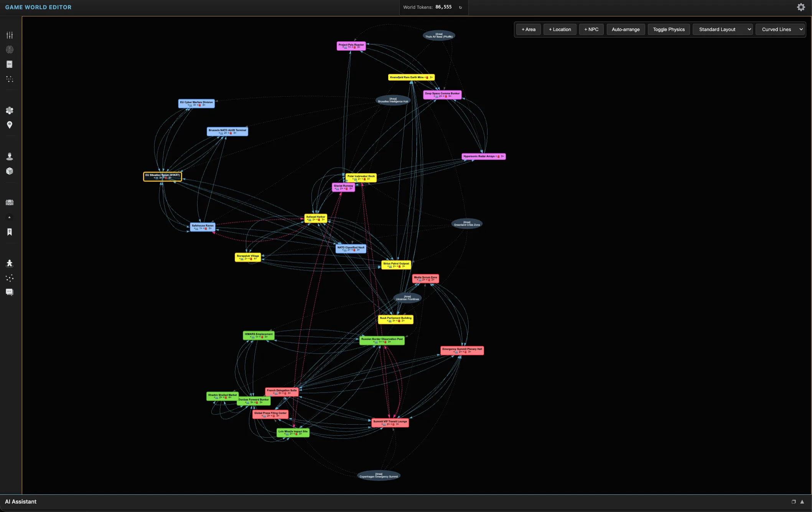Expand the AI Assistant panel arrow
This screenshot has height=512, width=812.
coord(802,502)
